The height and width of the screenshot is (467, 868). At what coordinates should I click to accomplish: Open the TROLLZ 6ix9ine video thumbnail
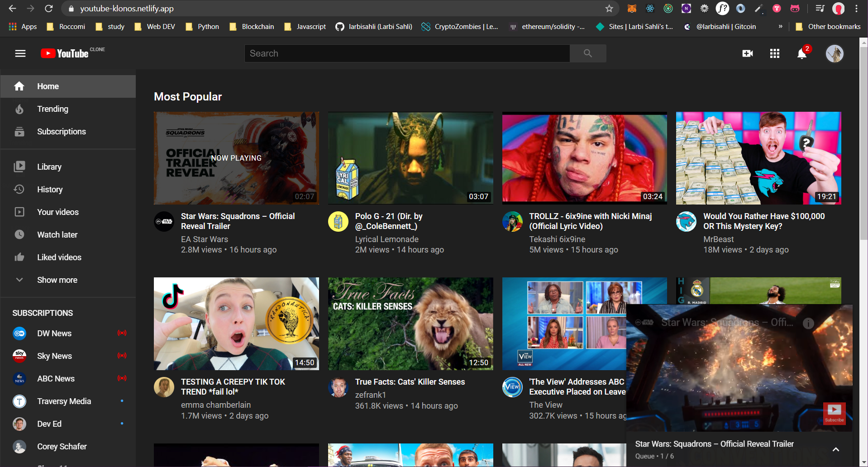tap(584, 158)
